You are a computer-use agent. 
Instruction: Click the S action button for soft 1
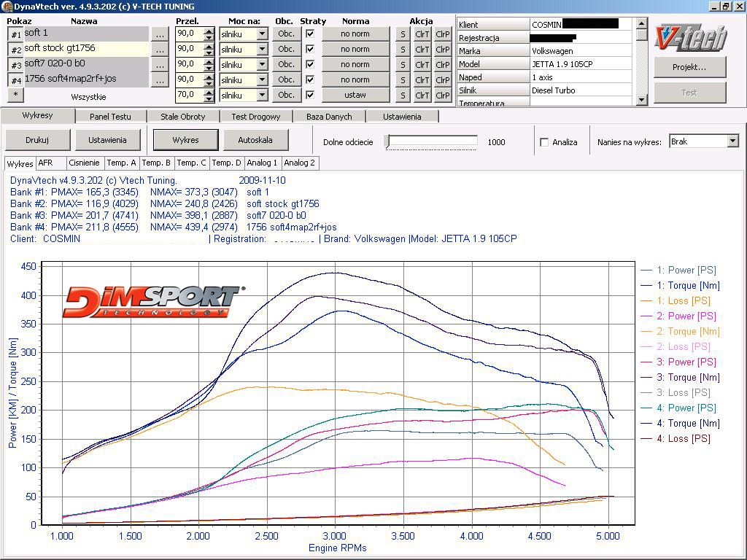point(403,34)
